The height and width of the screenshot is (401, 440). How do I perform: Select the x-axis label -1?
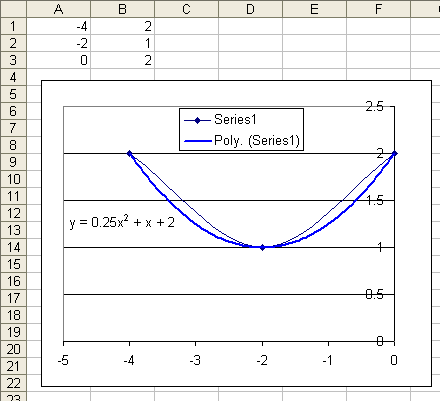coord(328,360)
